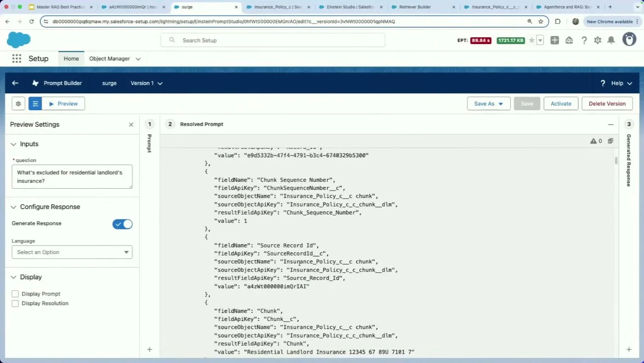
Task: Click the New Chrome available button
Action: pyautogui.click(x=613, y=21)
